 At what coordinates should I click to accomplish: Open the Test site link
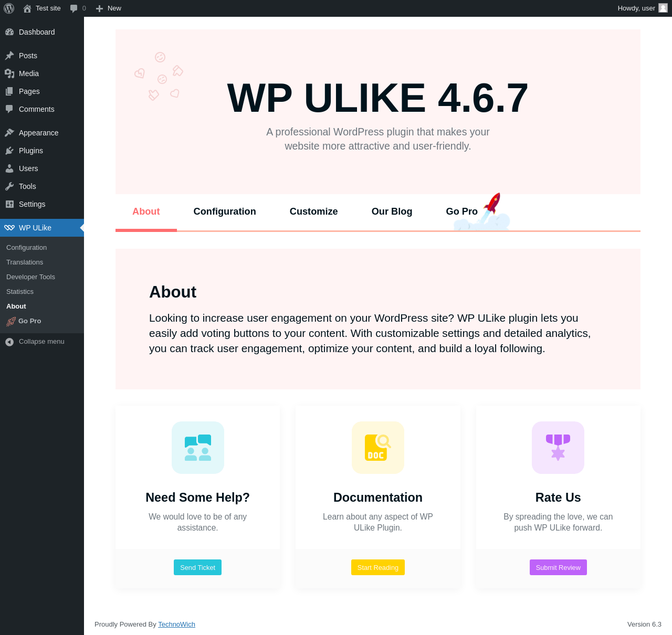(48, 8)
